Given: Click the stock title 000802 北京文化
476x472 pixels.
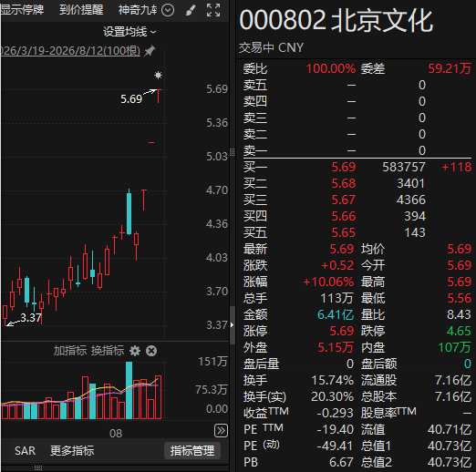Looking at the screenshot, I should pyautogui.click(x=336, y=21).
